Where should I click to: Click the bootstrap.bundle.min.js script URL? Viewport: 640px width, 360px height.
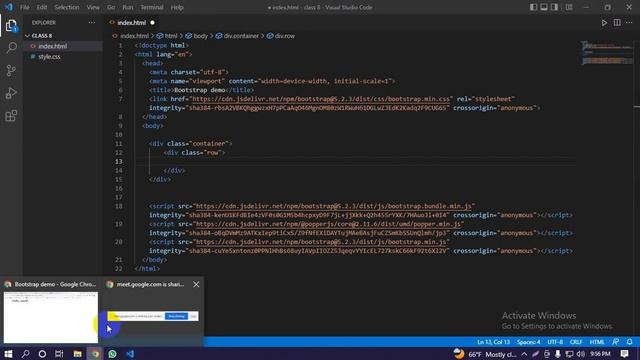[x=334, y=206]
